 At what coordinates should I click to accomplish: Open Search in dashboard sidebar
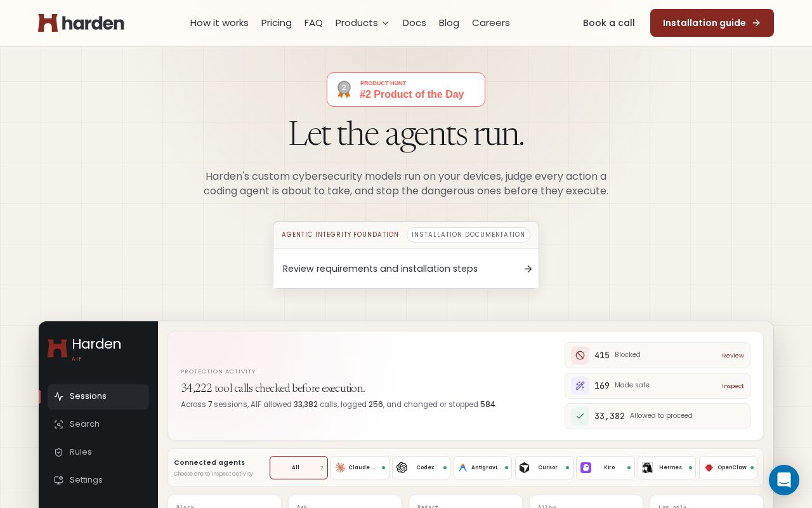tap(98, 424)
